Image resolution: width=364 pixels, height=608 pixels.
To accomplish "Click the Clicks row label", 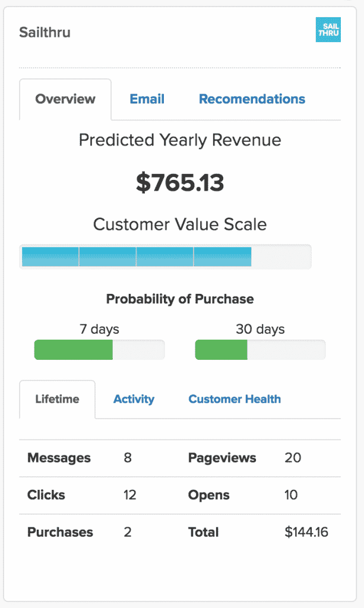I will (46, 495).
